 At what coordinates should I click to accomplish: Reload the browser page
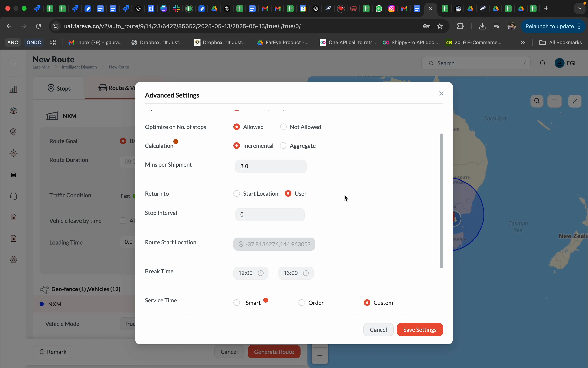click(x=38, y=26)
